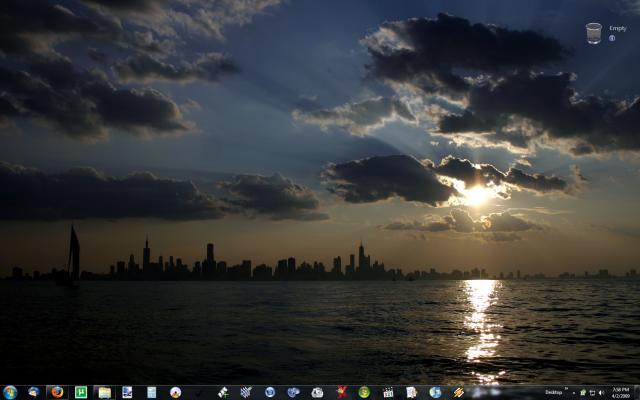Open the green uTorrent taskbar icon
Screen dimensions: 640x400
click(x=81, y=392)
